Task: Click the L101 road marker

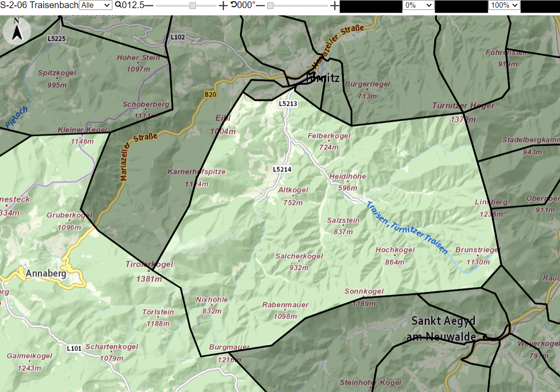Action: (74, 348)
